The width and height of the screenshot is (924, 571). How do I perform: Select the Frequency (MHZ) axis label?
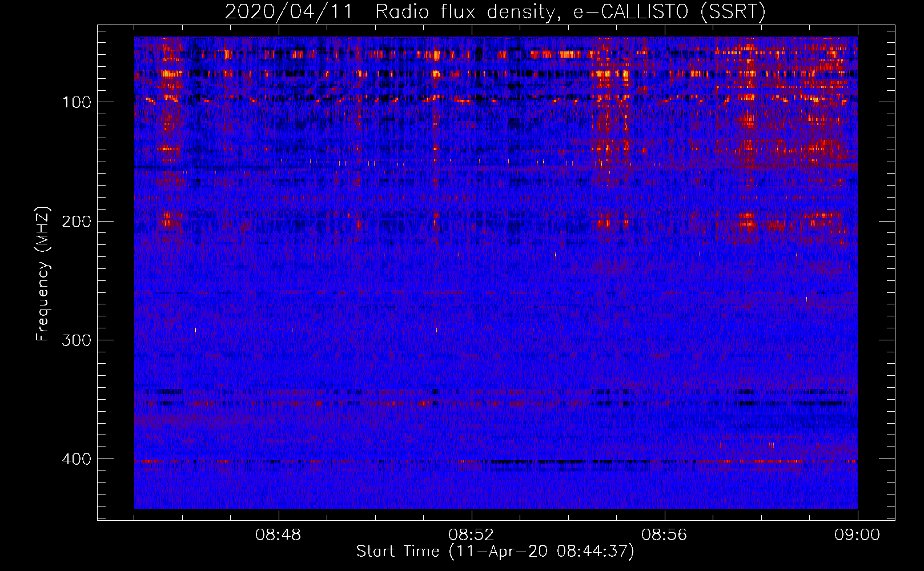(x=43, y=274)
